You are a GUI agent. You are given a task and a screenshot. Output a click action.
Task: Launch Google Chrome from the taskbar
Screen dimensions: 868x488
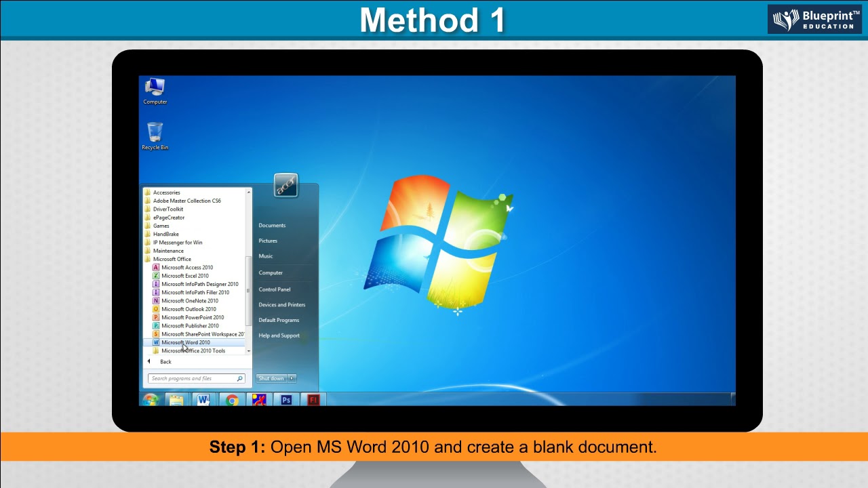tap(232, 400)
